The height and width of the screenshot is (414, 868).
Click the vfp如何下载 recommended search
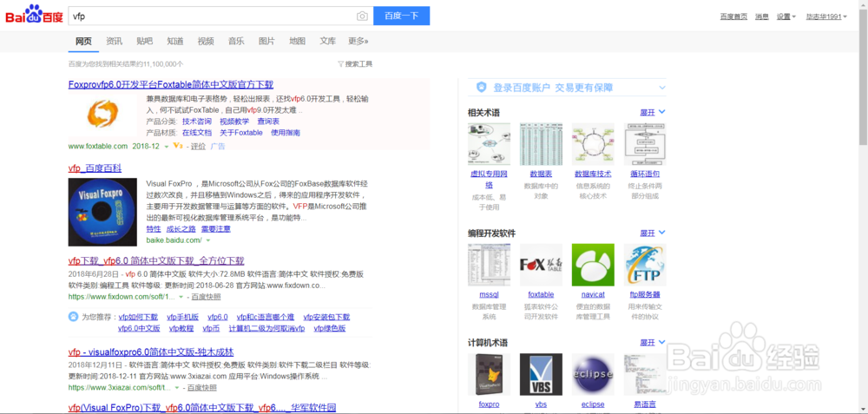pos(138,317)
